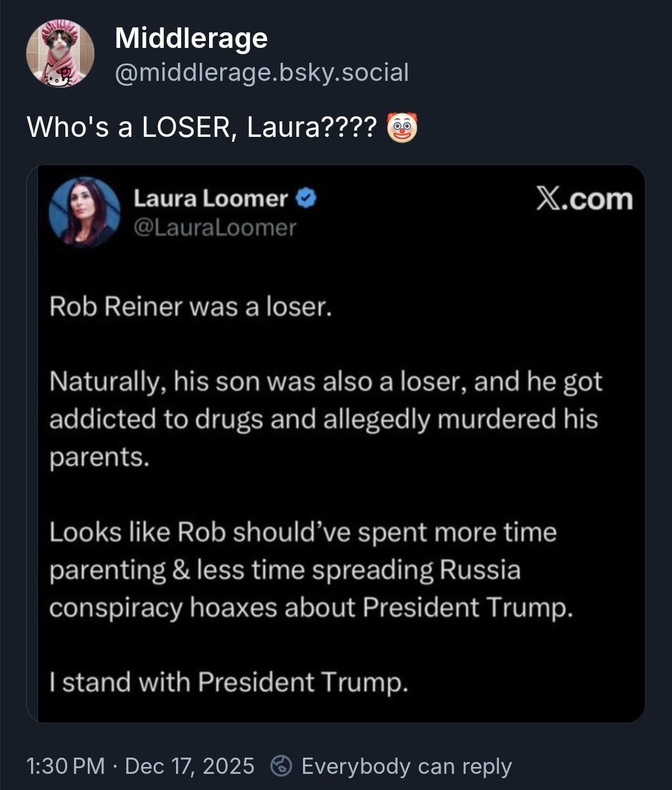This screenshot has height=790, width=672.
Task: Click the reply settings icon
Action: point(281,766)
